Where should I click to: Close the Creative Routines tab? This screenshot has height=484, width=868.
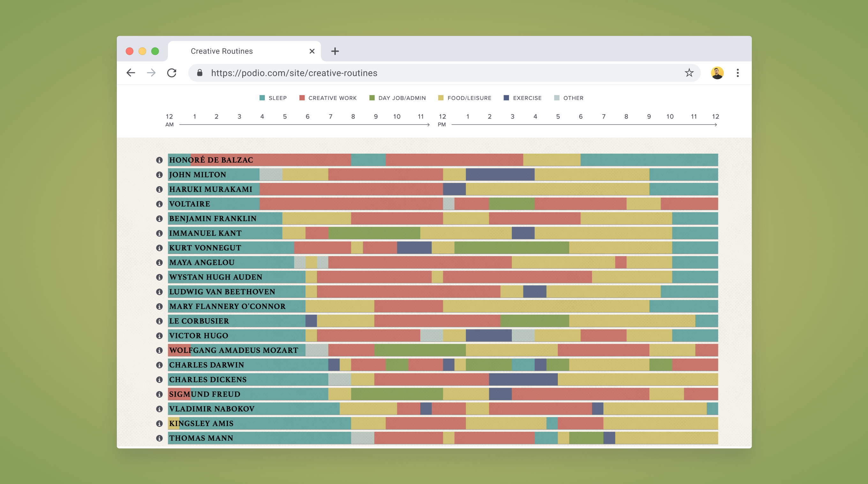312,51
